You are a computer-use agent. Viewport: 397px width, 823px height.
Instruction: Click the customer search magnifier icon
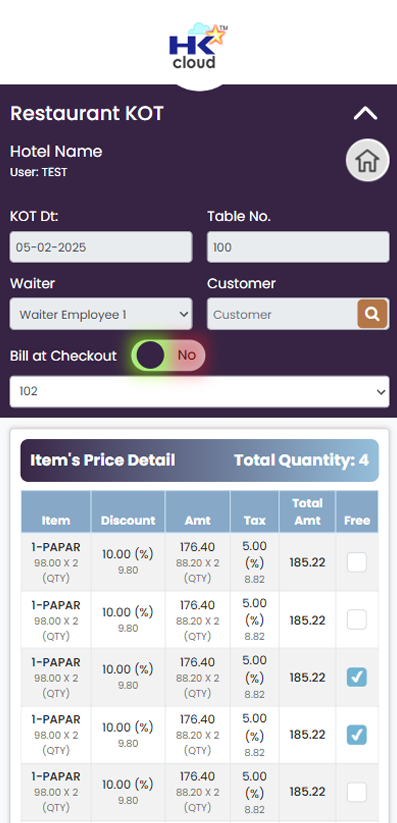372,314
